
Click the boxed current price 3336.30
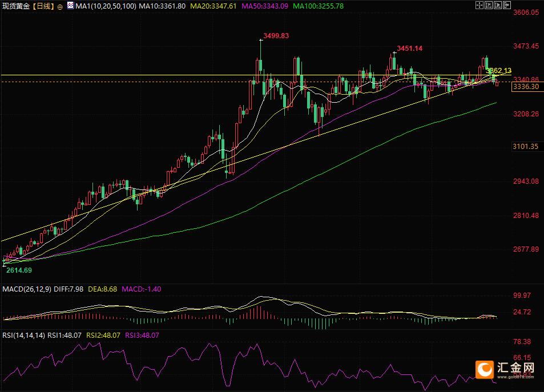pos(526,86)
